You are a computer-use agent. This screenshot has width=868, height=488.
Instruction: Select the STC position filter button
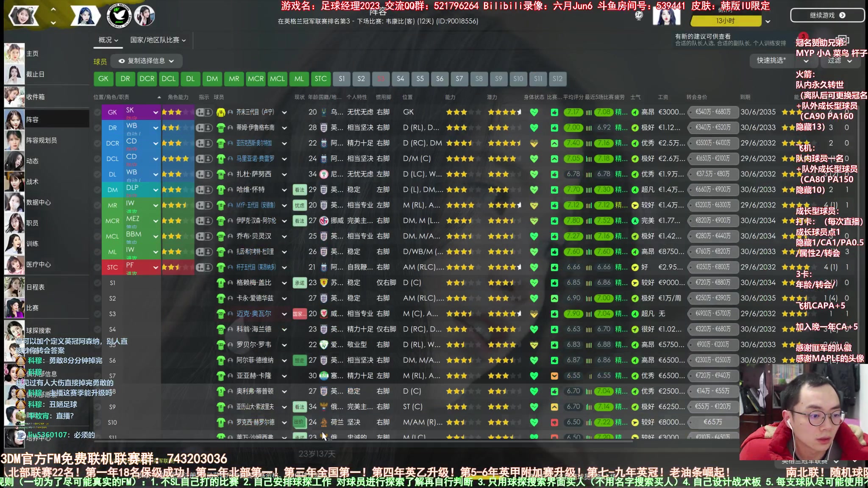(x=321, y=79)
